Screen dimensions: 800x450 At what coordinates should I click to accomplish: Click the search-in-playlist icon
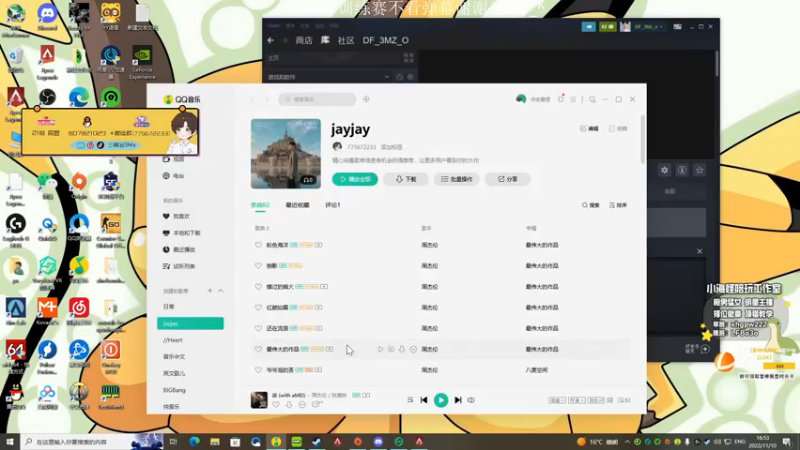tap(590, 205)
